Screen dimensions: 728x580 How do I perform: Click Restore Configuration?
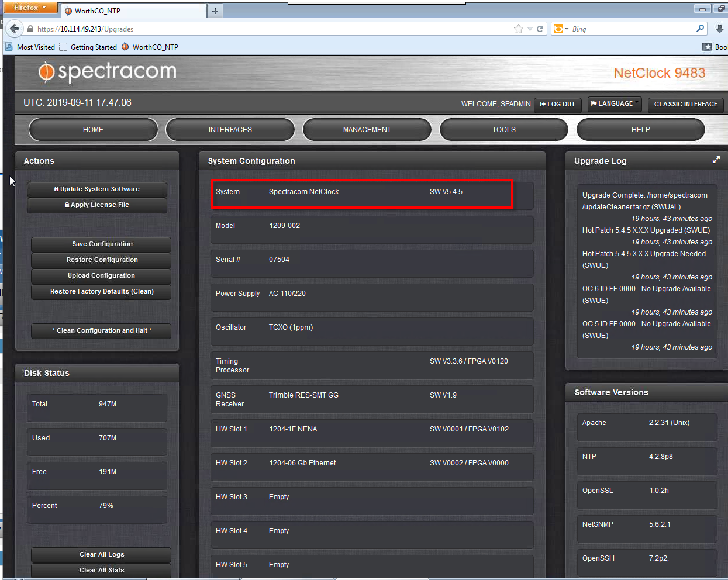point(101,260)
